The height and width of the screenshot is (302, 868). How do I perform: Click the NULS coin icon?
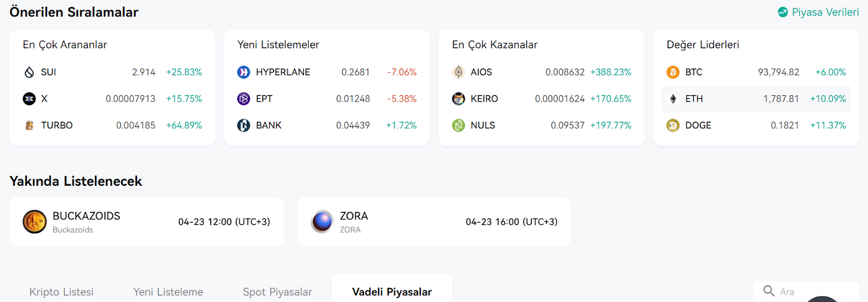click(x=458, y=125)
